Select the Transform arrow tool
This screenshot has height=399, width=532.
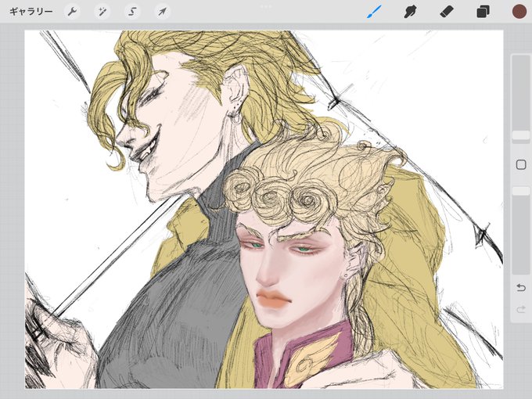(x=162, y=12)
